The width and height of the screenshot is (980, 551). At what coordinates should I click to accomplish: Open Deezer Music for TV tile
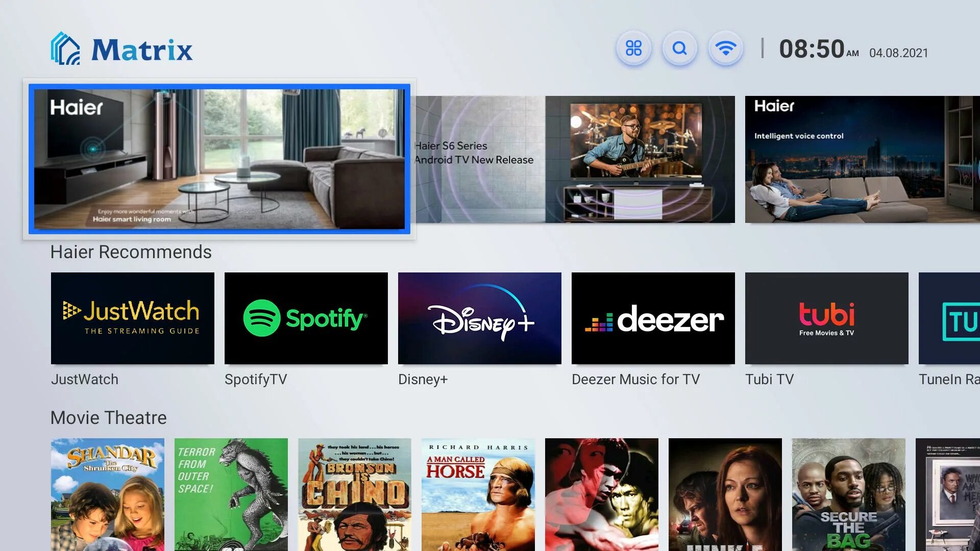point(653,318)
